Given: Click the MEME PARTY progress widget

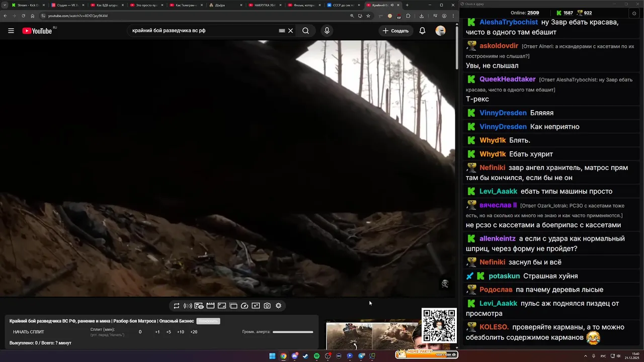Looking at the screenshot, I should 426,354.
